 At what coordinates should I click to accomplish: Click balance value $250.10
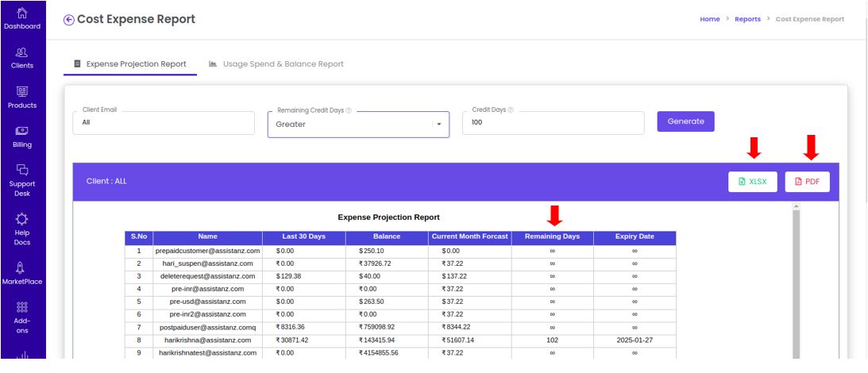372,252
